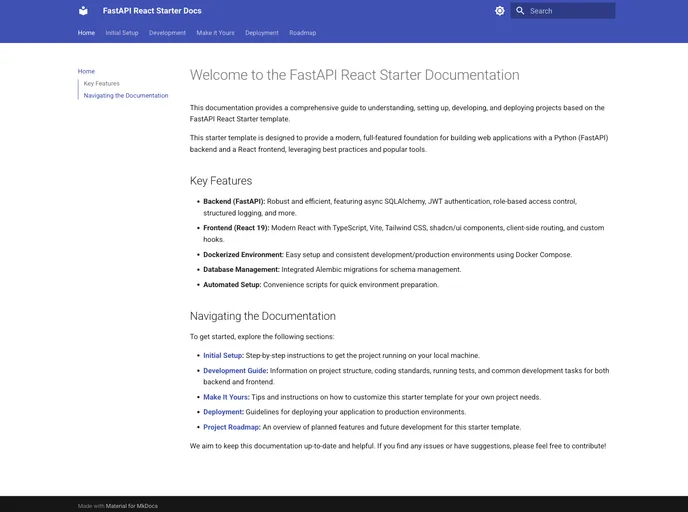This screenshot has height=512, width=688.
Task: Follow the Deployment link in list
Action: point(222,412)
